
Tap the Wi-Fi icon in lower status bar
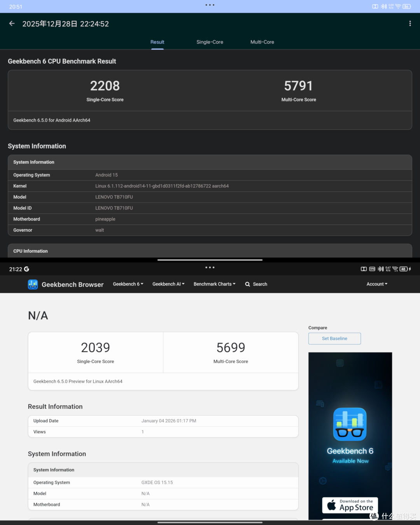click(395, 269)
